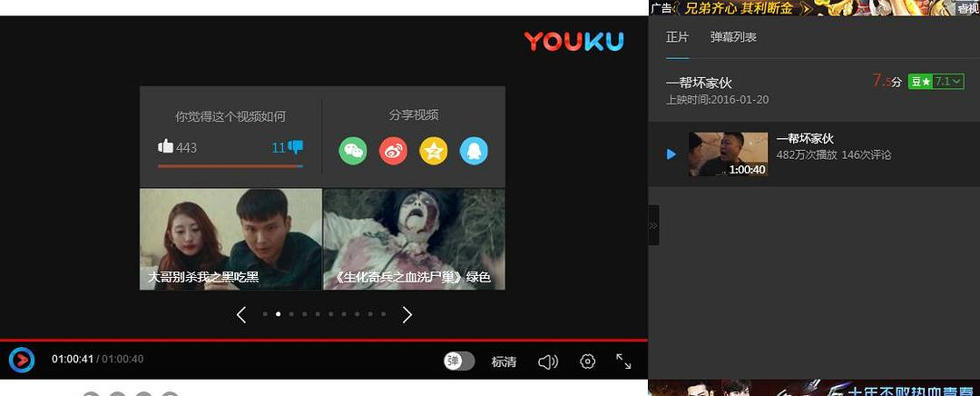
Task: Share video via QQ penguin icon
Action: point(474,151)
